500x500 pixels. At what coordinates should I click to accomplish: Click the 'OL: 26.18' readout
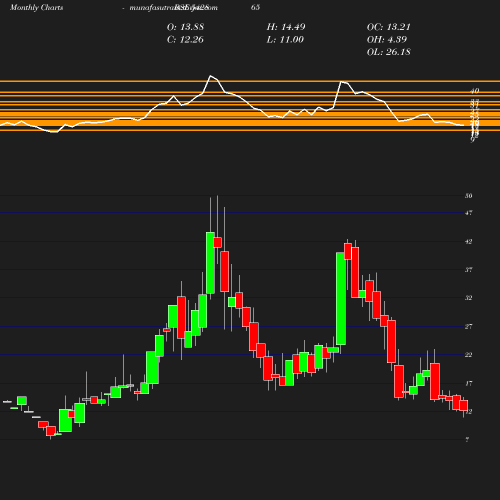pyautogui.click(x=389, y=52)
